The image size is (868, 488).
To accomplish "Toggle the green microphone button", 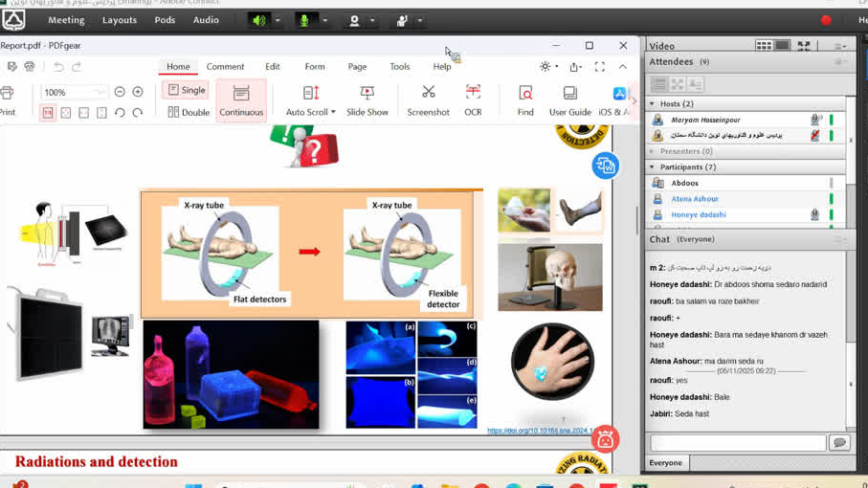I will pos(304,20).
